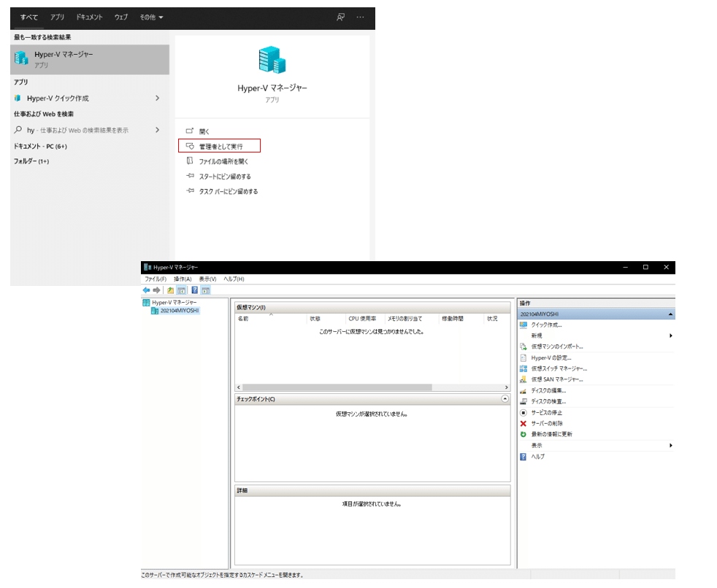The image size is (717, 588).
Task: Select 202104MIYOSHI server in the tree
Action: coord(175,311)
